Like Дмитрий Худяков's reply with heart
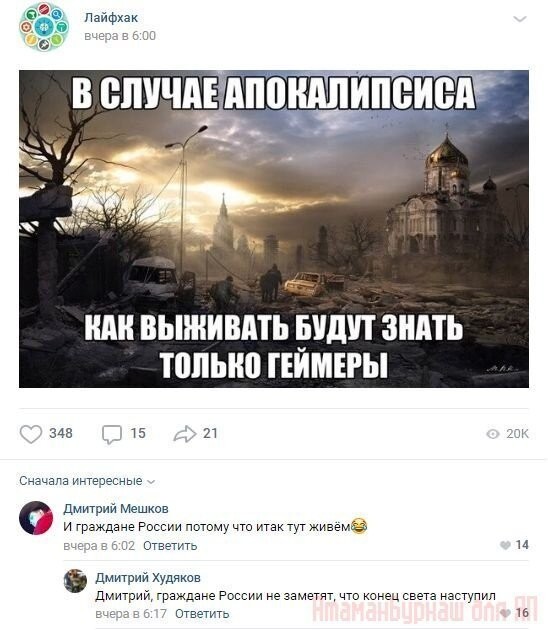 click(x=505, y=613)
